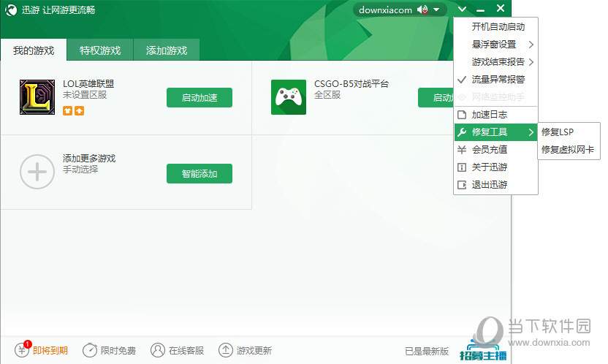Image resolution: width=608 pixels, height=364 pixels.
Task: Click the Xunyou logo icon in title bar
Action: 11,10
